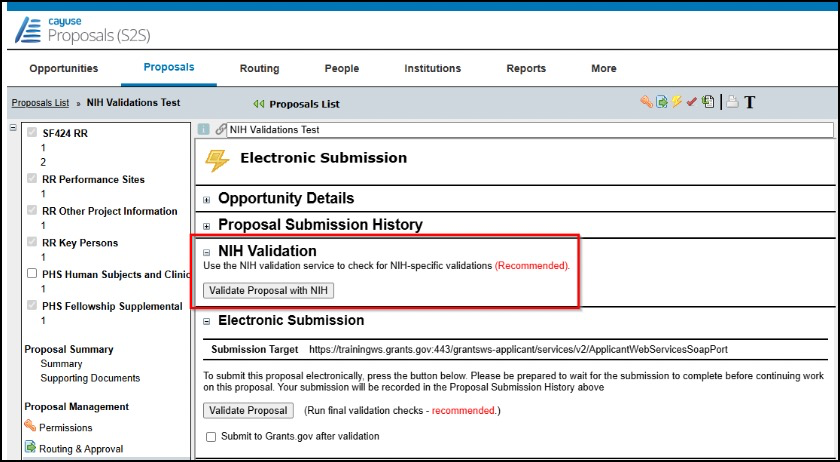Click the blue info icon above form
840x462 pixels.
pos(203,129)
